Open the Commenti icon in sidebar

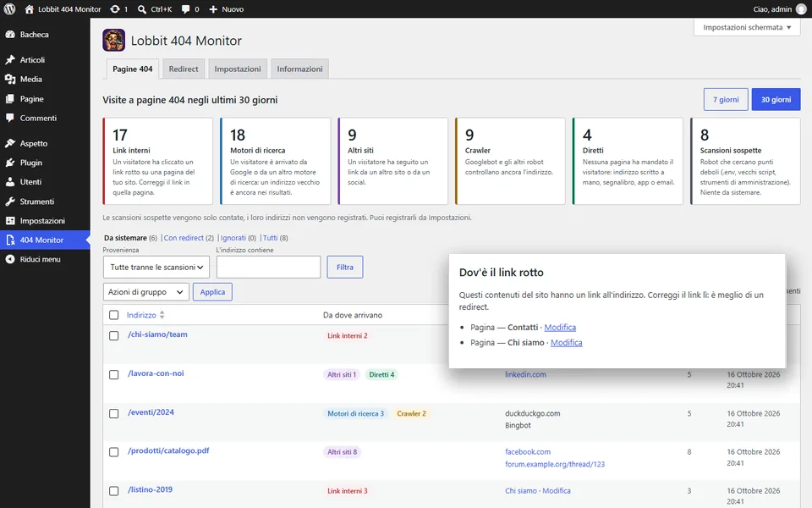tap(10, 118)
